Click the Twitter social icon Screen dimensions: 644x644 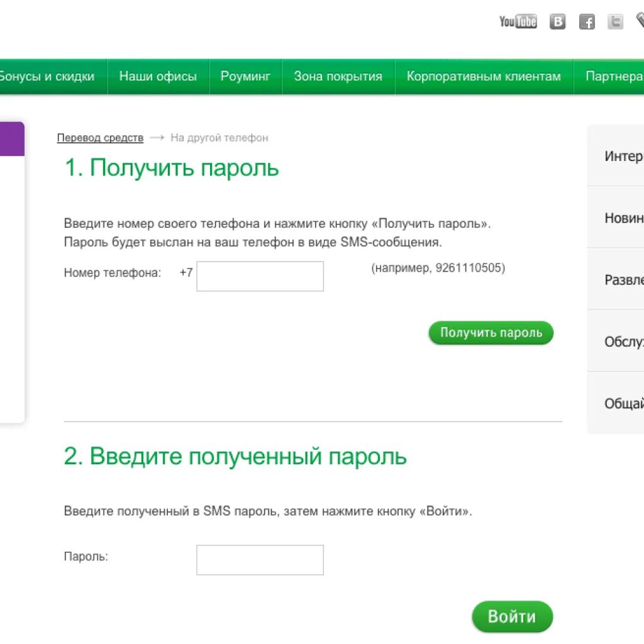pos(615,21)
